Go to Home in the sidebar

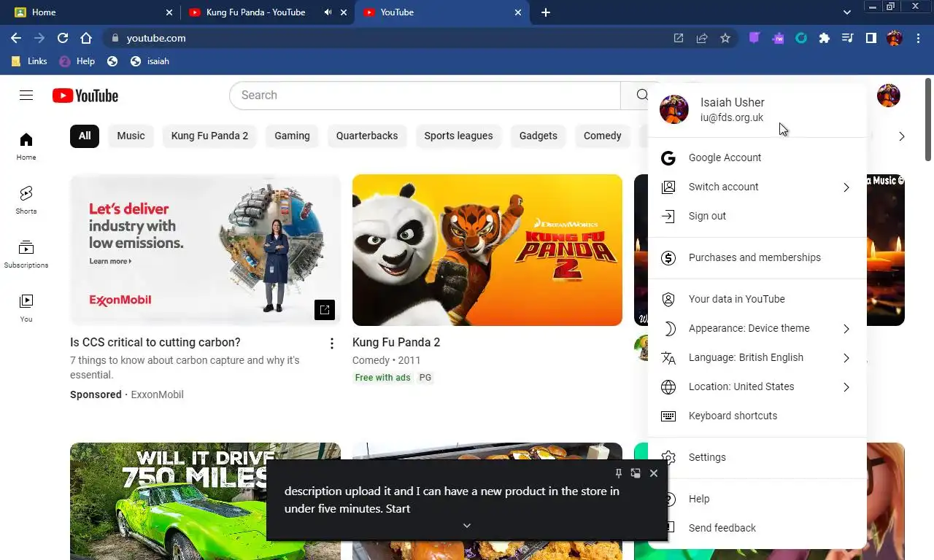point(26,146)
